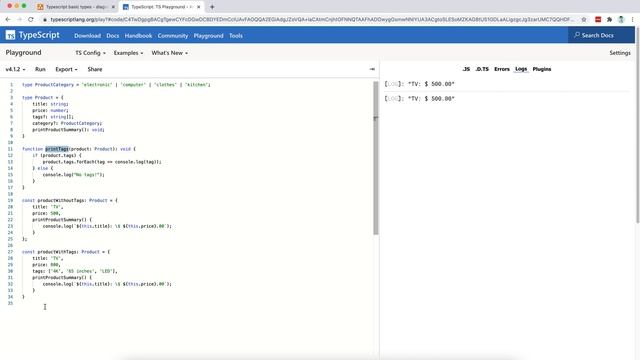Click line number 35 in the gutter
This screenshot has height=360, width=640.
(x=10, y=303)
